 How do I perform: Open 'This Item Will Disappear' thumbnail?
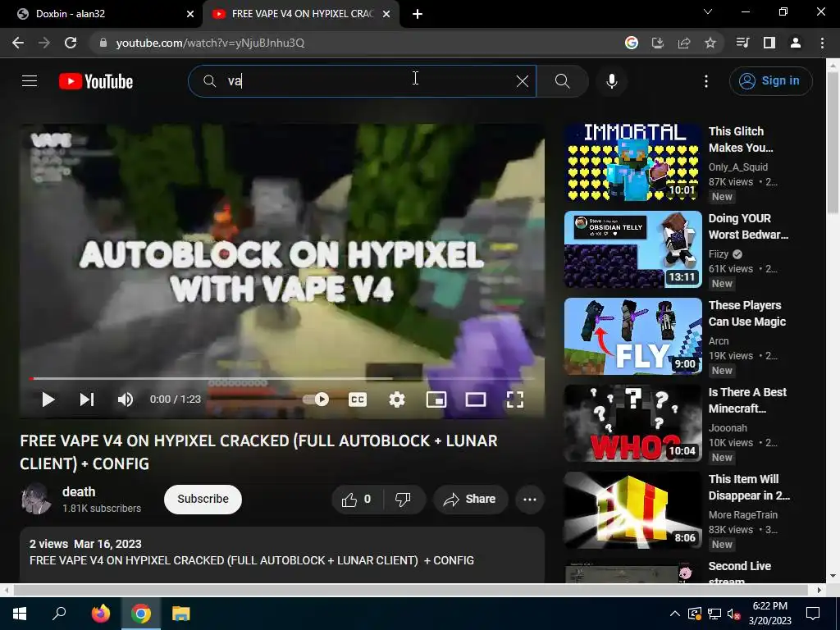(632, 510)
